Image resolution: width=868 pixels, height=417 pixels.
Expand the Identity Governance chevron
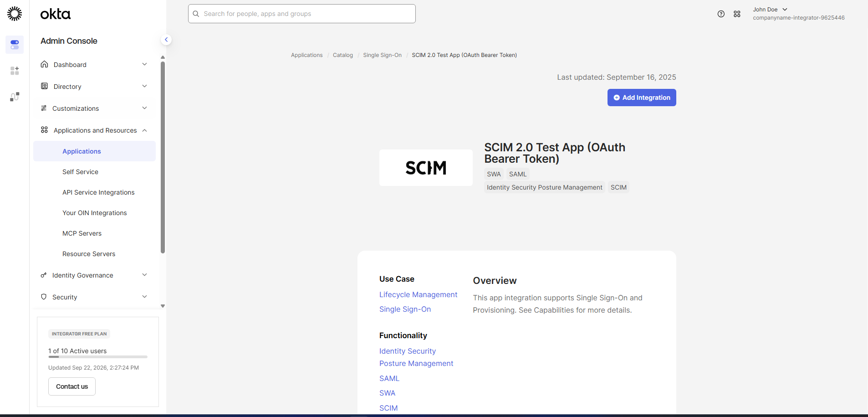[144, 275]
